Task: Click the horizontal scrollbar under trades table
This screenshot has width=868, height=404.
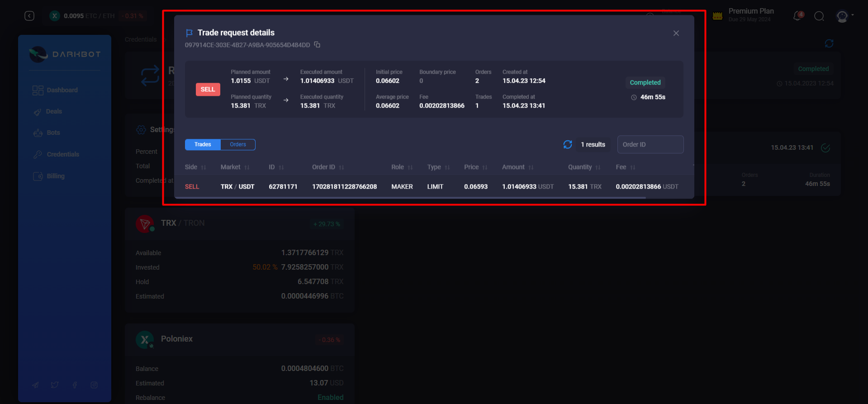Action: (410, 198)
